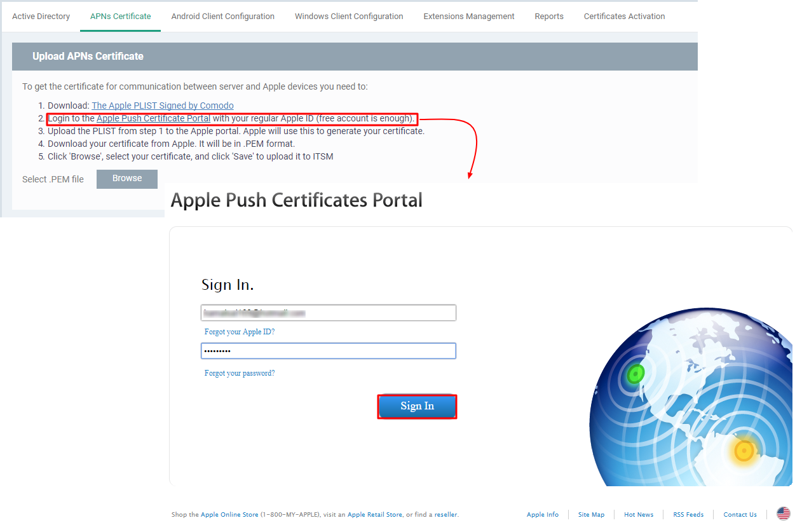Screen dimensions: 795x532
Task: Open the Reports tab
Action: click(x=549, y=17)
